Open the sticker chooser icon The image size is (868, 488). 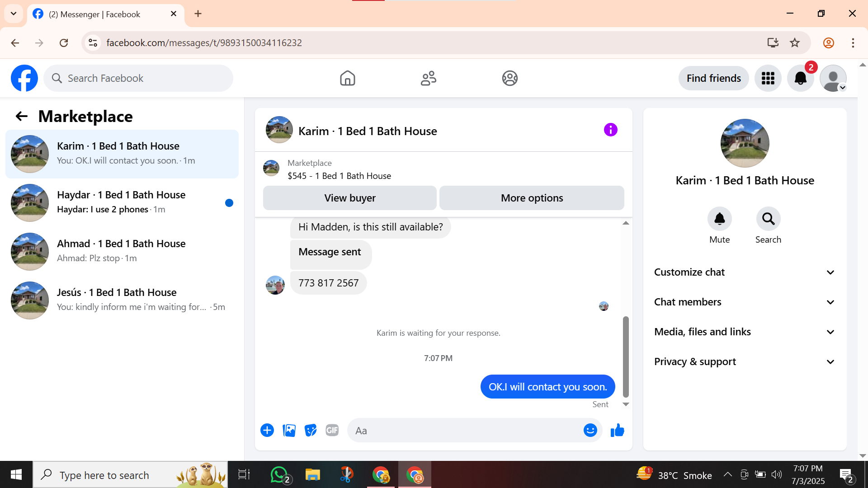pyautogui.click(x=311, y=430)
